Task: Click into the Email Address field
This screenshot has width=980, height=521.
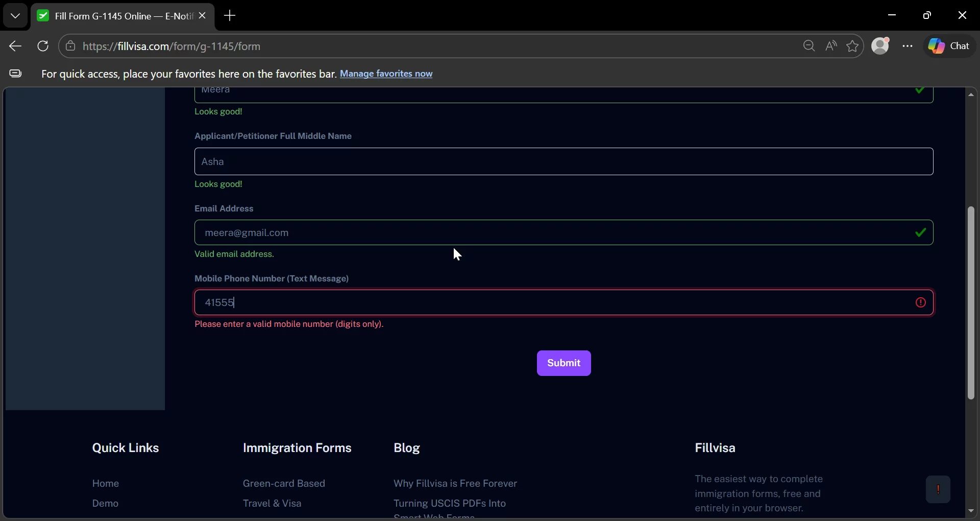Action: [564, 233]
